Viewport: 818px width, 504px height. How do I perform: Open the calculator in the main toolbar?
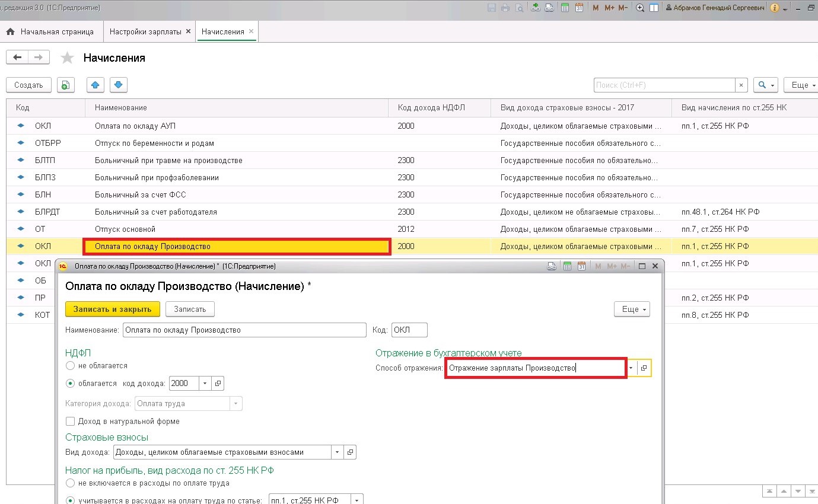pyautogui.click(x=565, y=8)
